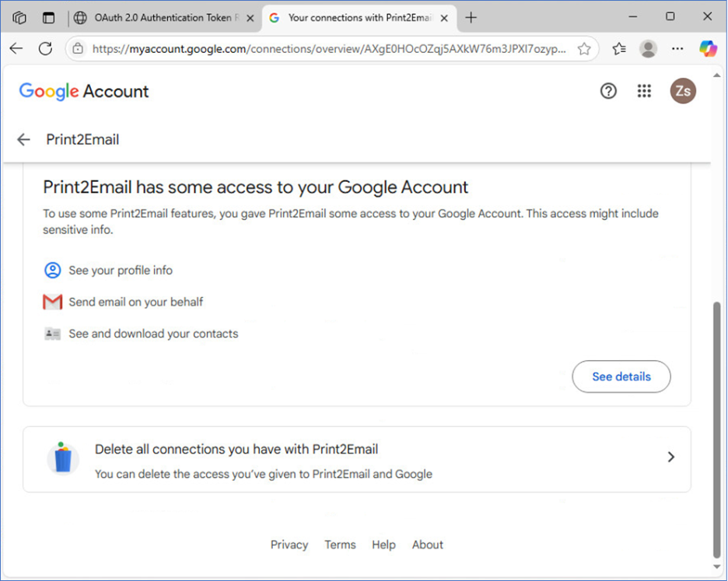Open the browser favorites list icon

pos(619,48)
